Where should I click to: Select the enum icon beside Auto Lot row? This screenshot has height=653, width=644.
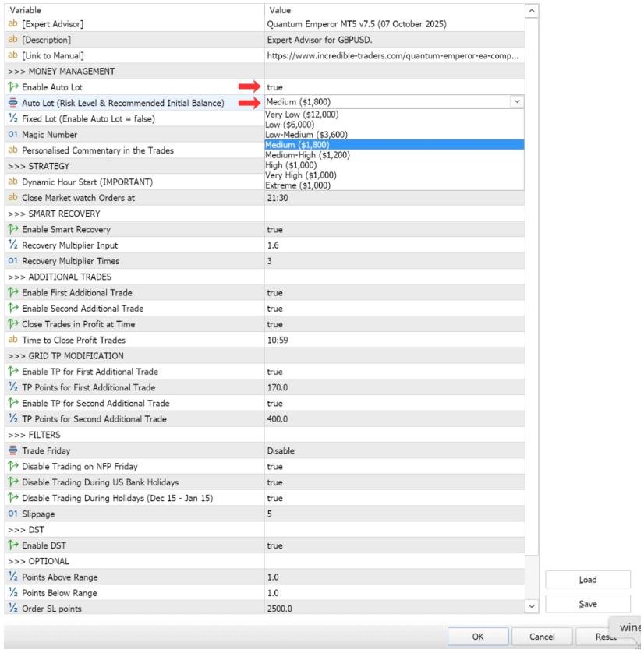tap(13, 102)
